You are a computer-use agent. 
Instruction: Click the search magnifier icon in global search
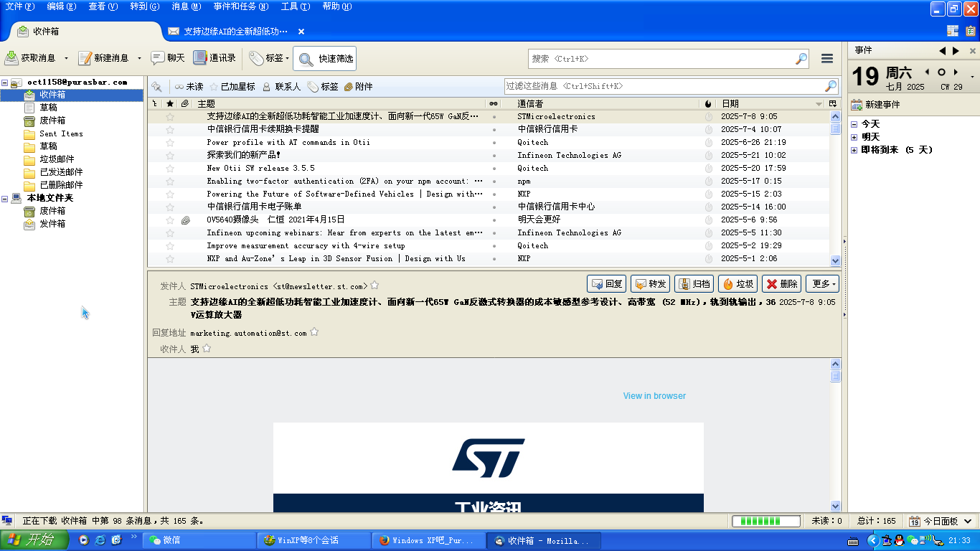click(801, 59)
